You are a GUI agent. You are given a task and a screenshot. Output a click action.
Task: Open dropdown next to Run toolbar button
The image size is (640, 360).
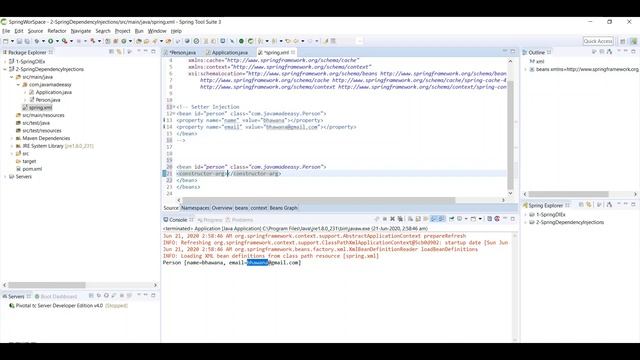tap(57, 41)
